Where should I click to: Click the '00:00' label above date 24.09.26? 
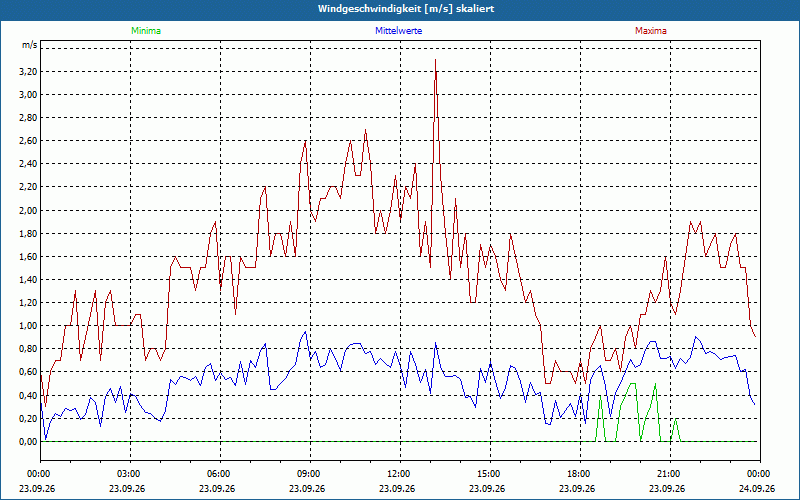coord(760,474)
